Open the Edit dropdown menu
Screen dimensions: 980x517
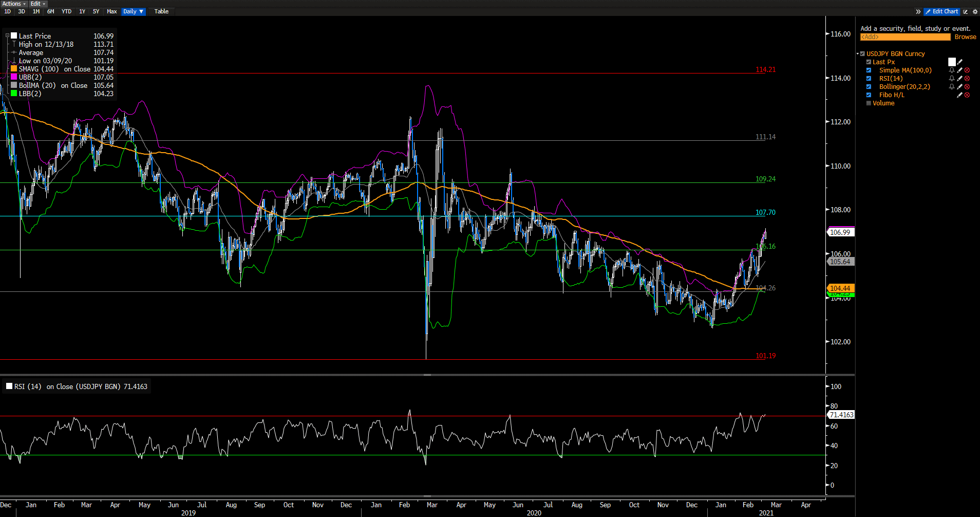(37, 4)
